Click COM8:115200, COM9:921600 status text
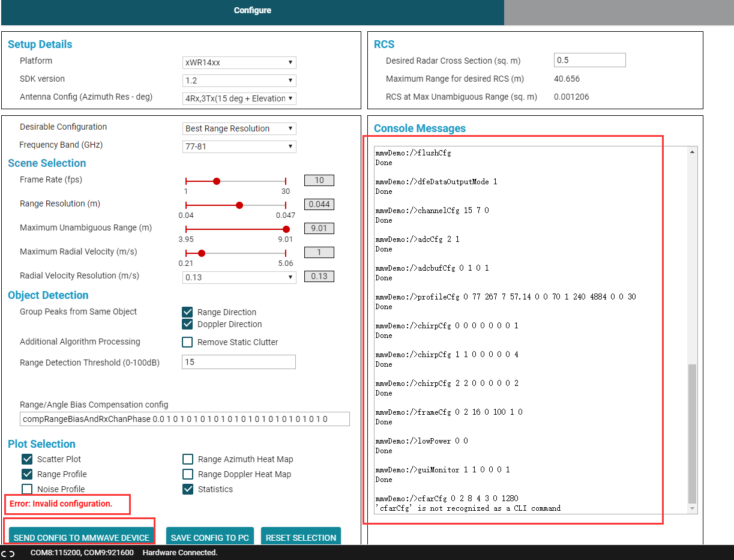Screen dimensions: 734x560 click(82, 553)
